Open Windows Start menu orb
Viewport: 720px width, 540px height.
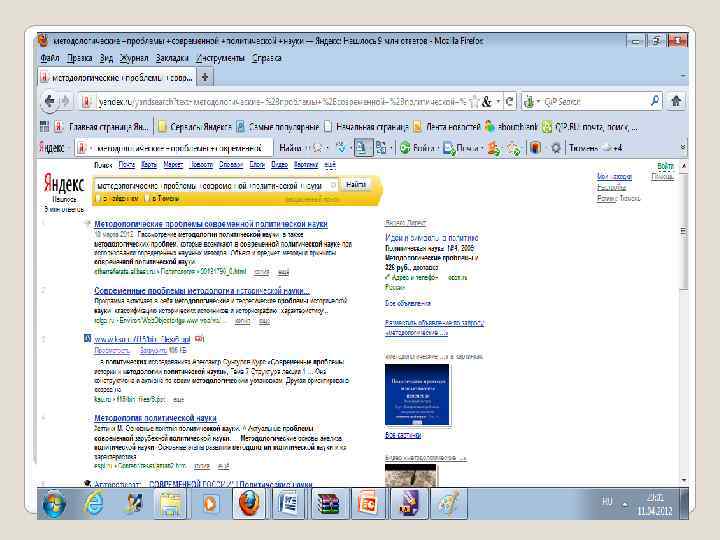tap(54, 504)
